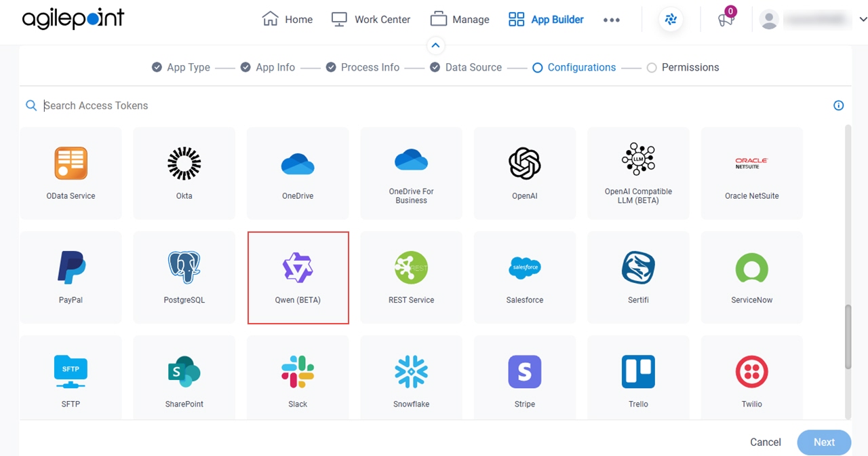The height and width of the screenshot is (456, 868).
Task: Choose the ServiceNow connector
Action: [x=752, y=278]
